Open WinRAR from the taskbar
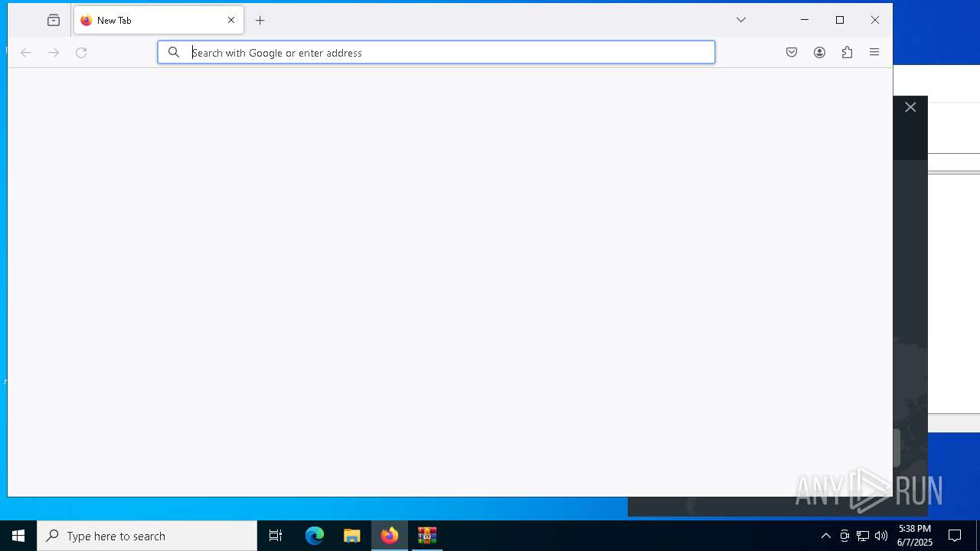The image size is (980, 551). tap(427, 536)
